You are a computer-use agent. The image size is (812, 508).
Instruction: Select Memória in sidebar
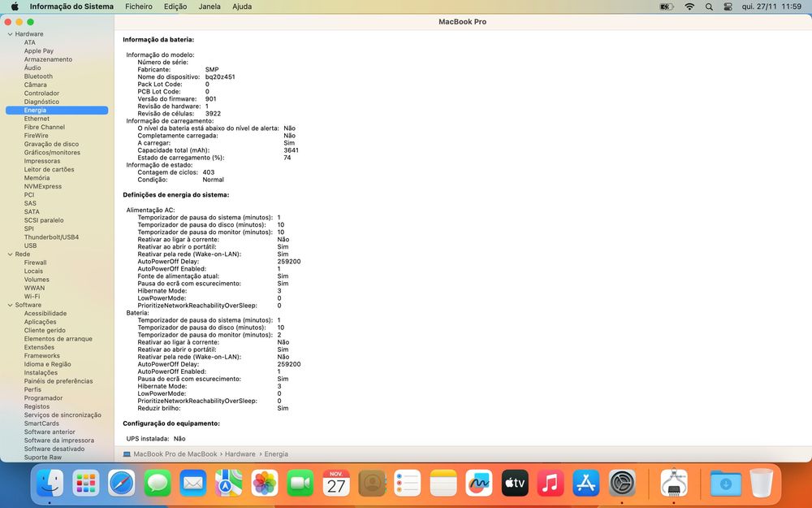tap(37, 178)
